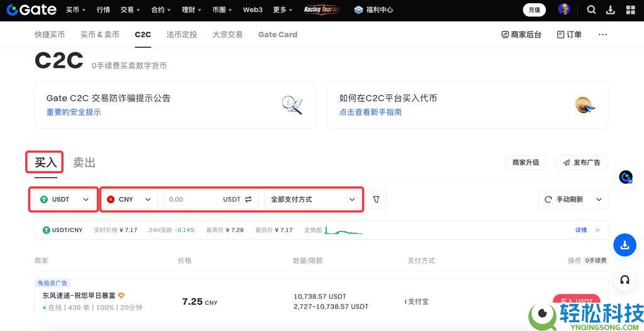Expand 手动刷新 refresh dropdown
Screen dimensions: 644x331
click(x=574, y=199)
